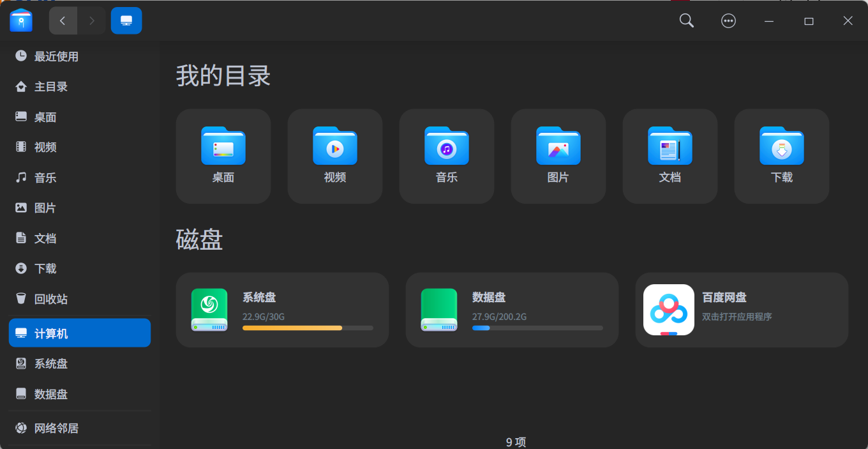Open the more options menu icon
The image size is (868, 449).
[728, 20]
